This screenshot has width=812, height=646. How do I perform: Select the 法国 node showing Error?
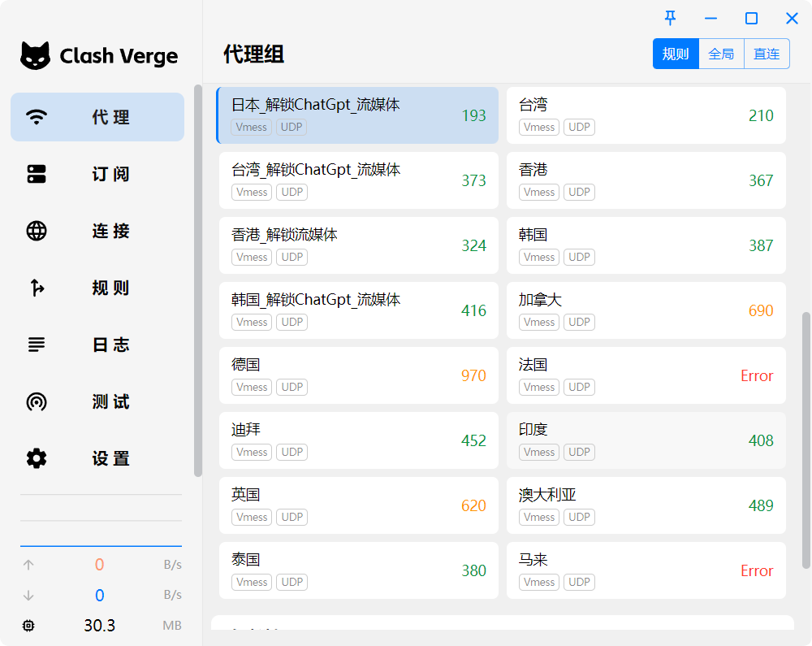pos(646,375)
